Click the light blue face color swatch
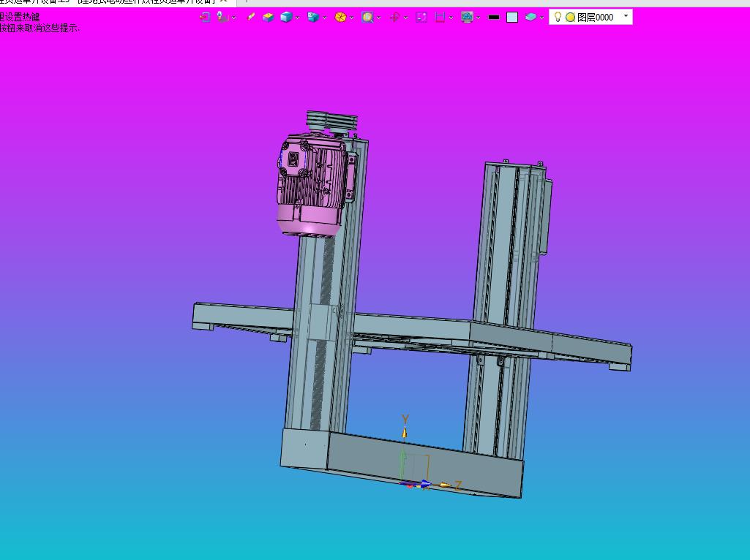The height and width of the screenshot is (560, 750). click(512, 18)
